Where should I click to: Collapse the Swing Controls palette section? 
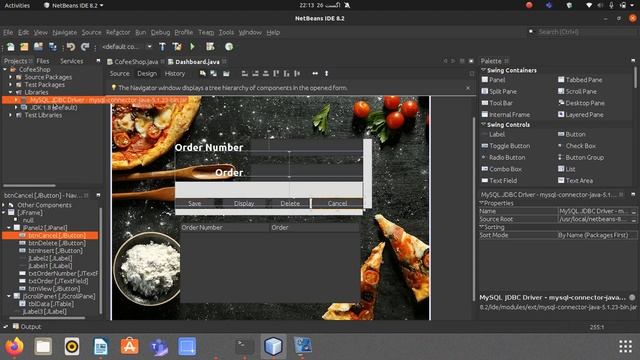pyautogui.click(x=483, y=125)
